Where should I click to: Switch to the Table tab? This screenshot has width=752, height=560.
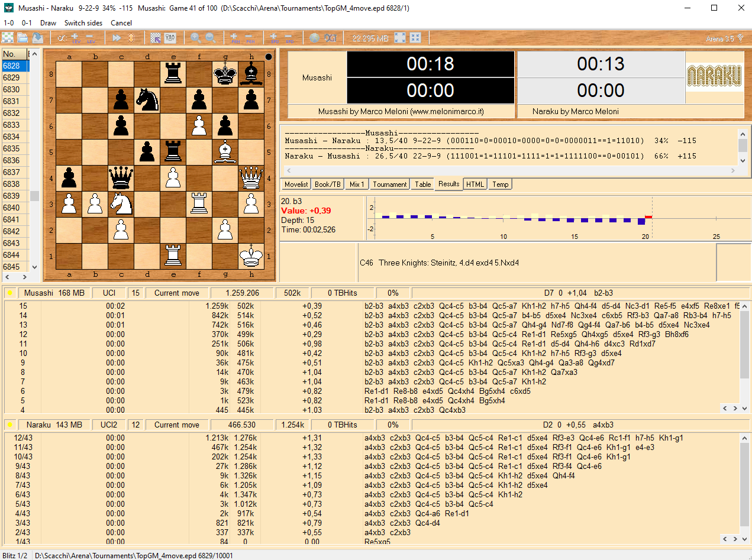(x=422, y=184)
